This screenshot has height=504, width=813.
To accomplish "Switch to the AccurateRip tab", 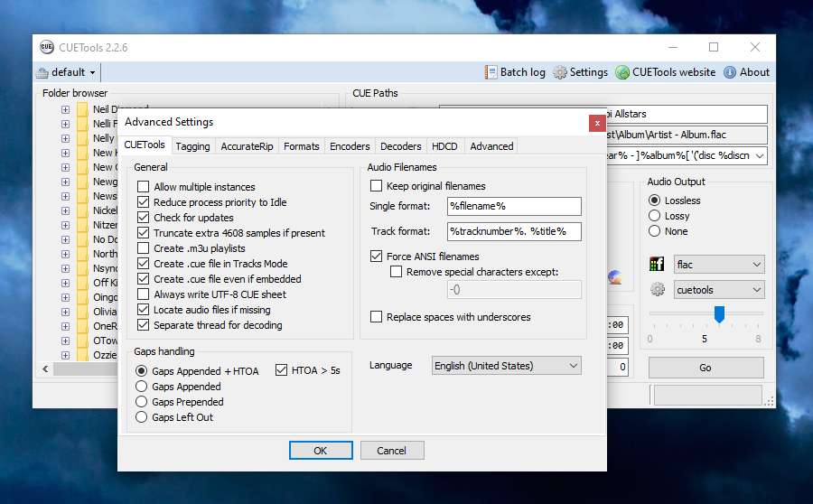I will click(247, 146).
